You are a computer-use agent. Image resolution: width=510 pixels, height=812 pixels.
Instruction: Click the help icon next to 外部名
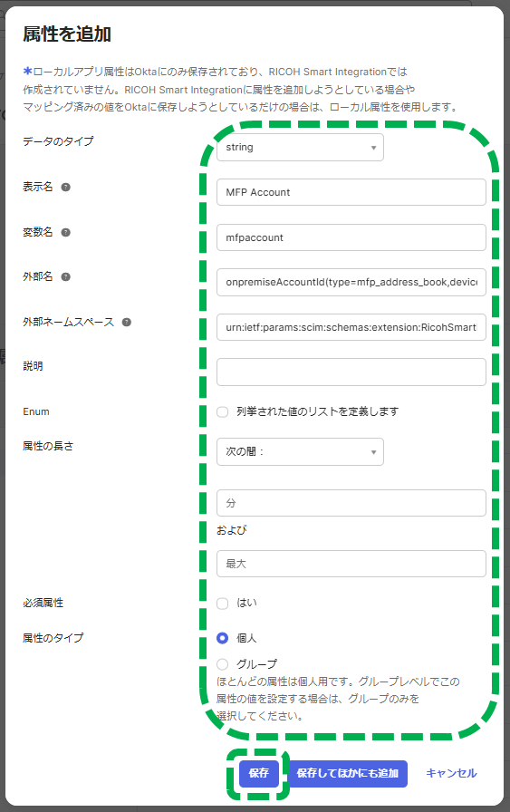coord(66,276)
